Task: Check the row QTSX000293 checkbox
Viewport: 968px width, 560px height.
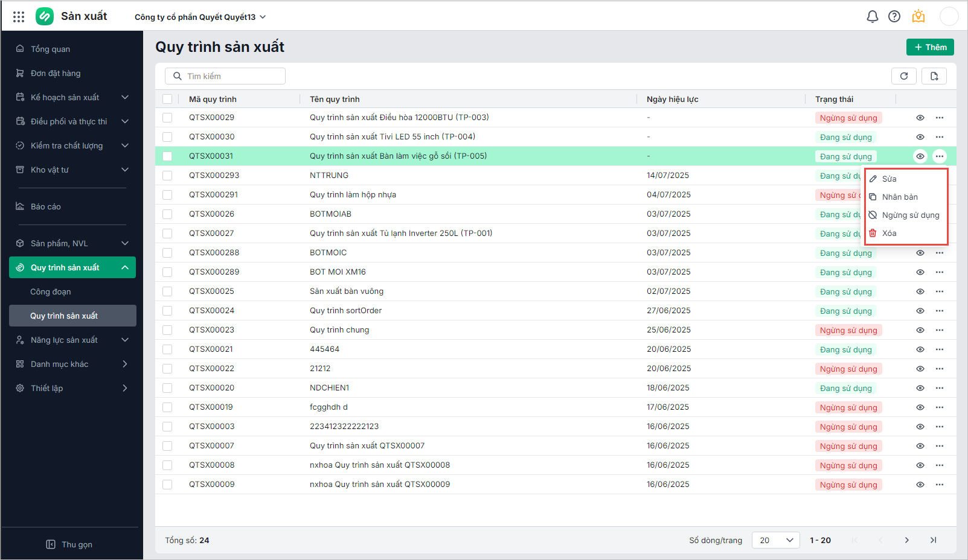Action: pos(167,176)
